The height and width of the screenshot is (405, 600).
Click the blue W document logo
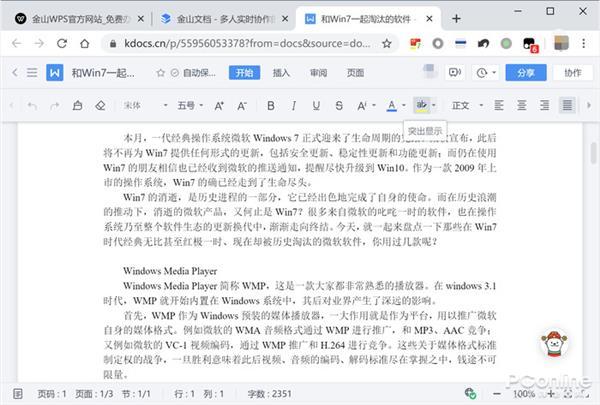click(55, 72)
